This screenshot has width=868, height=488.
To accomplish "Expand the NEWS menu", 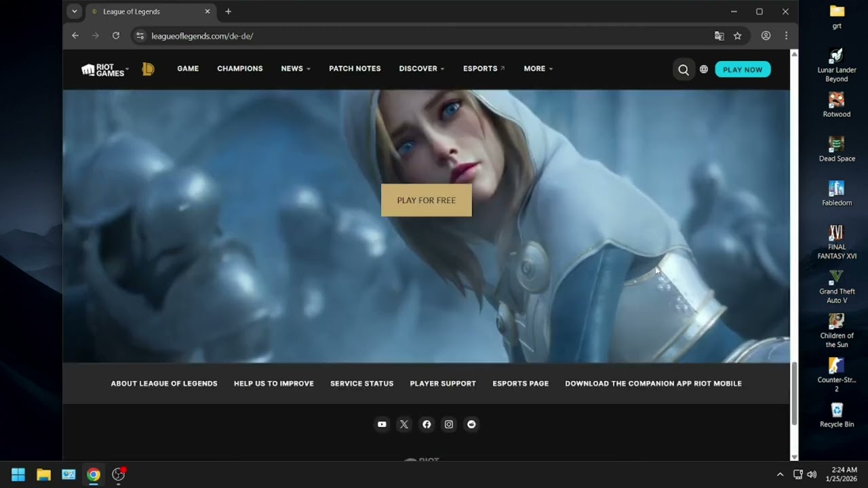I will tap(296, 68).
